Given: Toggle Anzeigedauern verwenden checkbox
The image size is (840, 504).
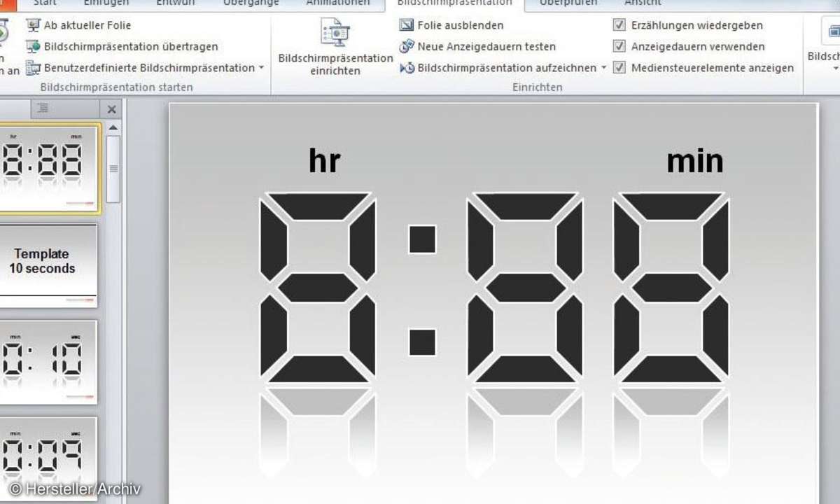Looking at the screenshot, I should [x=619, y=47].
